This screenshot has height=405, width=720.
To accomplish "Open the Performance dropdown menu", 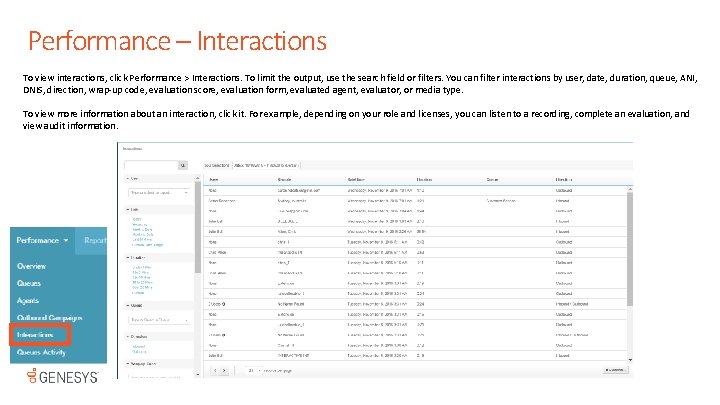I will (x=42, y=240).
